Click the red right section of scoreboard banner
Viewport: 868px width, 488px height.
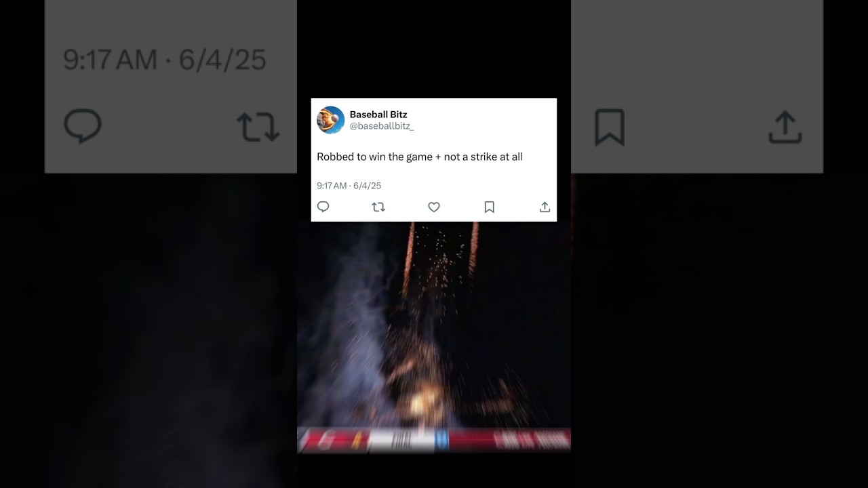tap(510, 440)
